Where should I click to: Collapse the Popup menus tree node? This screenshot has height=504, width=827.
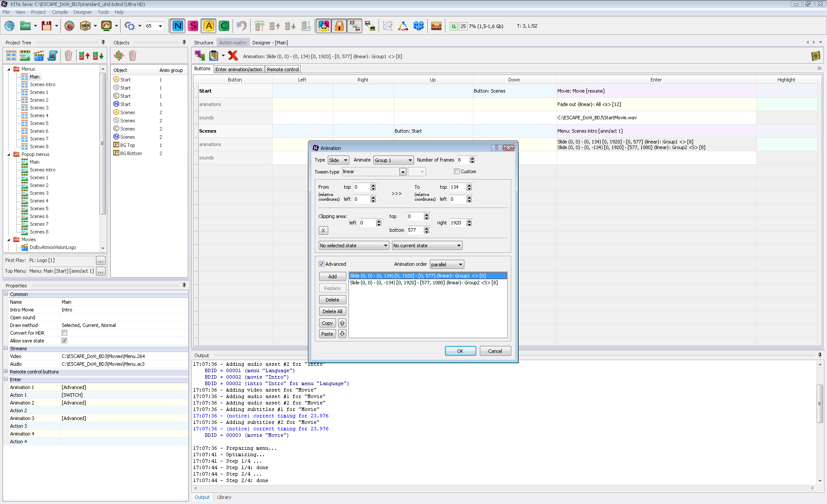coord(9,154)
